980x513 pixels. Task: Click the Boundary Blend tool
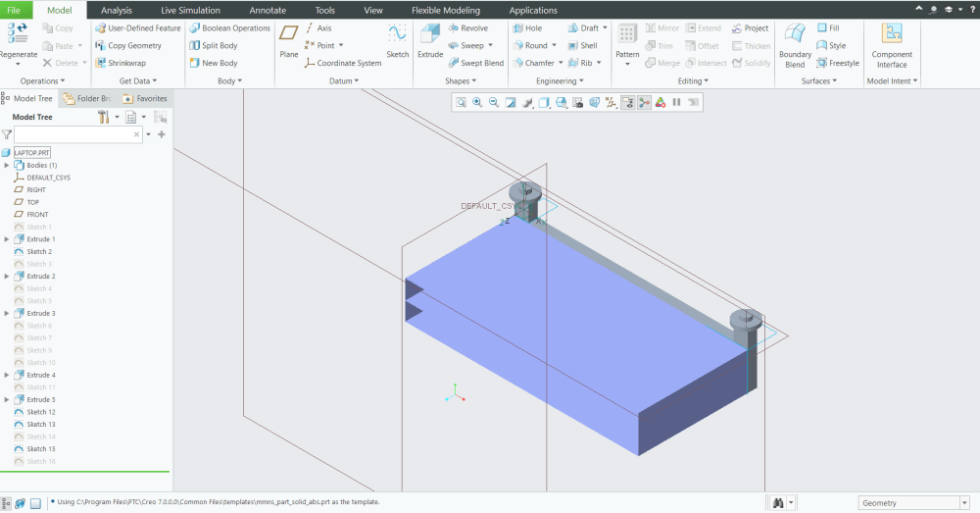tap(795, 46)
